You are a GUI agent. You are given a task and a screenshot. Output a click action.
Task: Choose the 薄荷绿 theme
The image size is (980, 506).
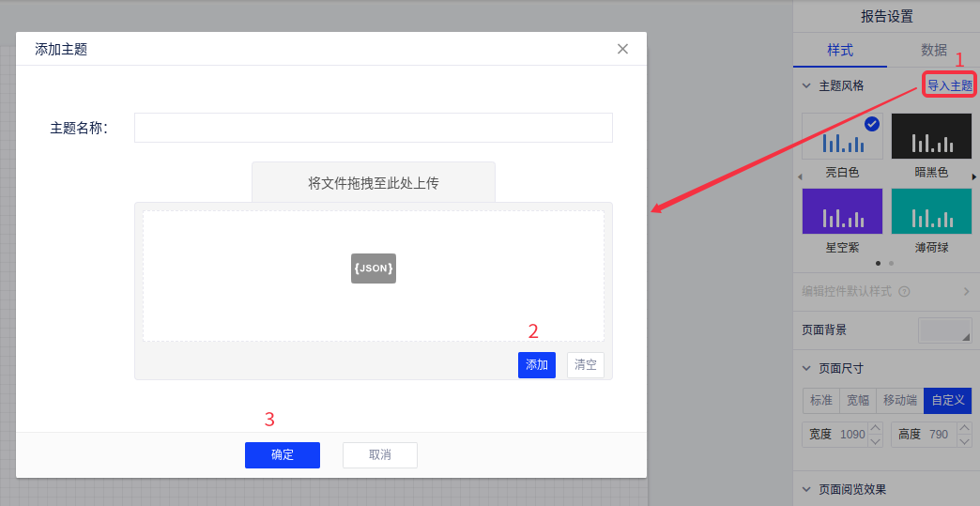(930, 211)
